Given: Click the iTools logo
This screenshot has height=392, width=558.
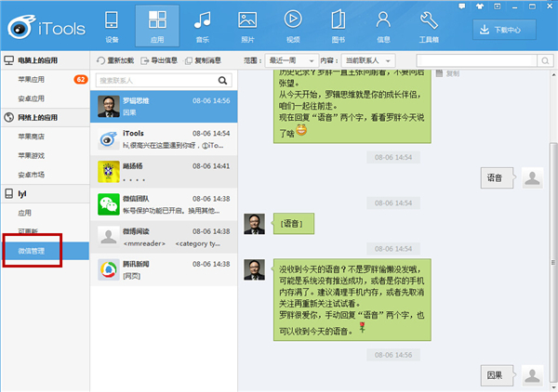Looking at the screenshot, I should 46,27.
